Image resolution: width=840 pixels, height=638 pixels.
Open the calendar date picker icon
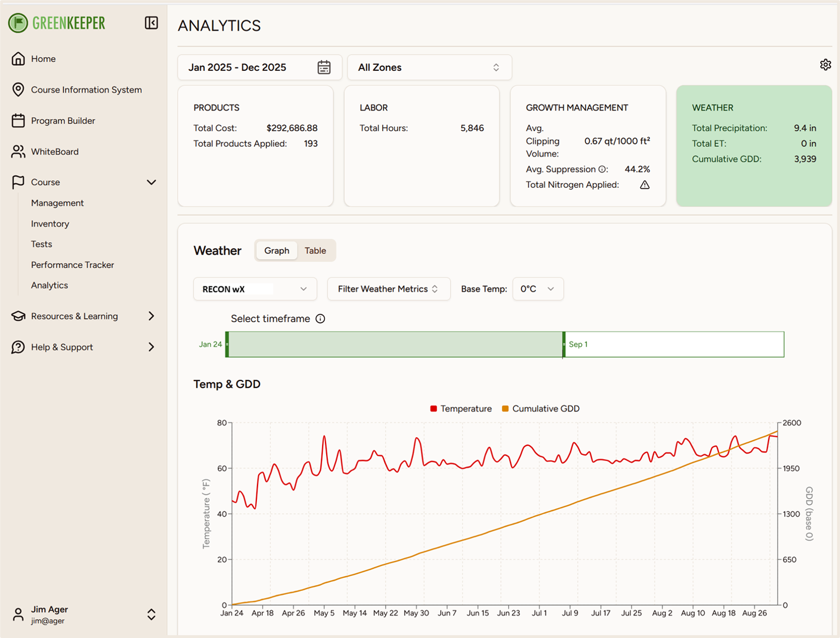[x=324, y=67]
